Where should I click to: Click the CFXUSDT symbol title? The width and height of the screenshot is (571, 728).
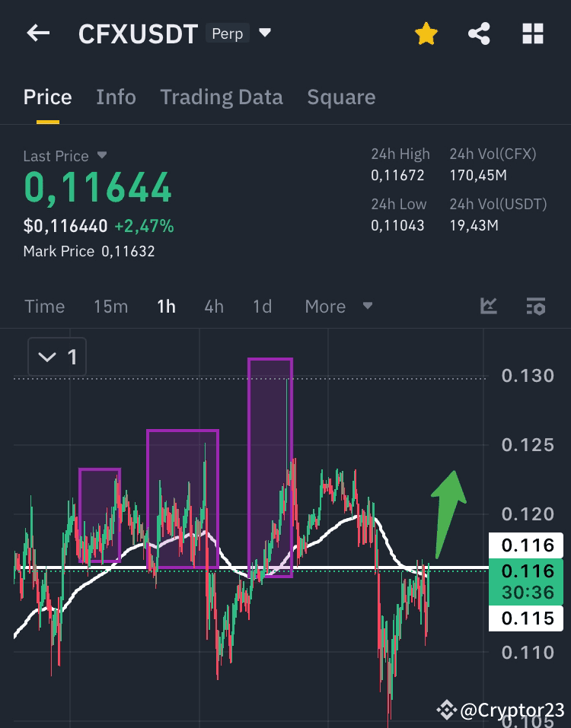138,34
